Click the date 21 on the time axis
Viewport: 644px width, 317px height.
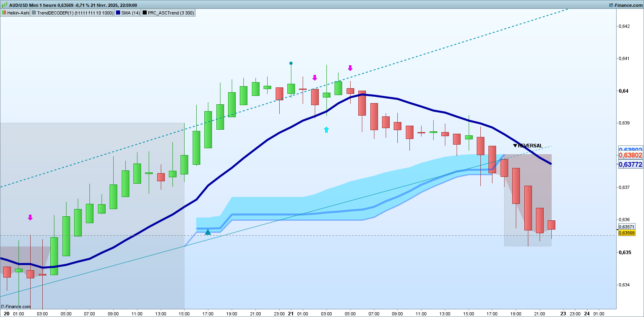click(x=291, y=313)
